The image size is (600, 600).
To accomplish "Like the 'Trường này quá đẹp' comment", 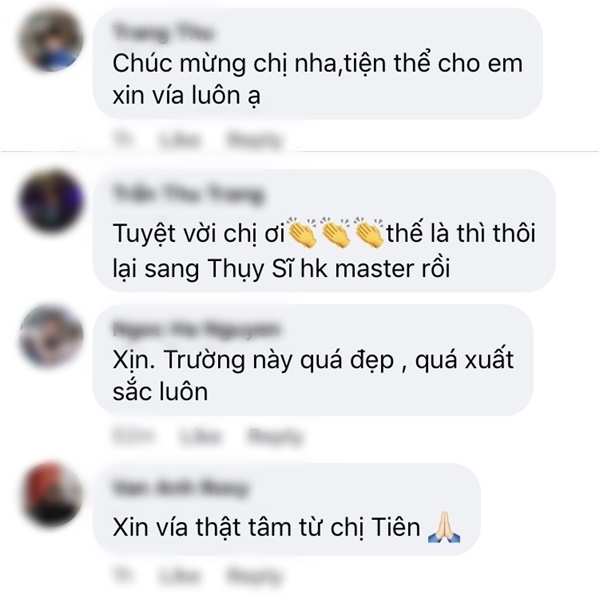I will click(200, 436).
